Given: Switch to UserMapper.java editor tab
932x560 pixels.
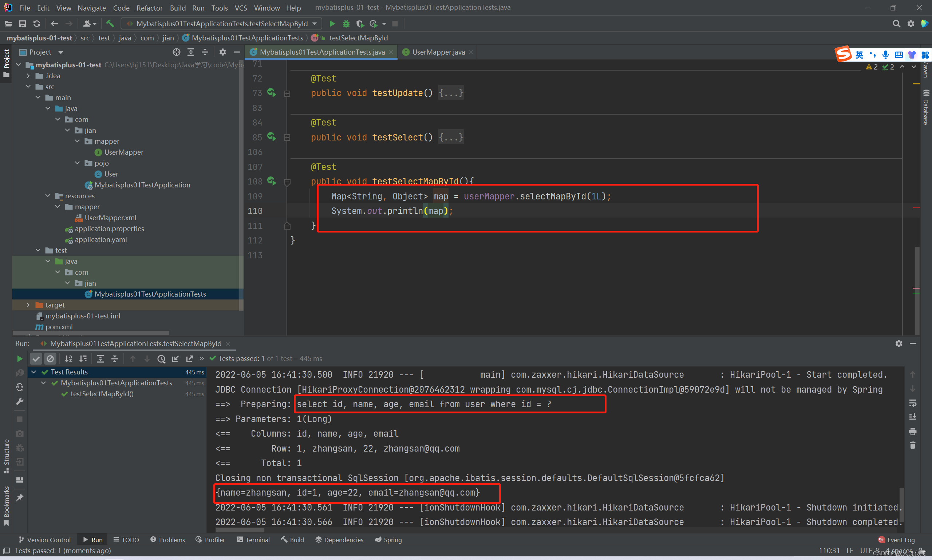Looking at the screenshot, I should tap(438, 52).
